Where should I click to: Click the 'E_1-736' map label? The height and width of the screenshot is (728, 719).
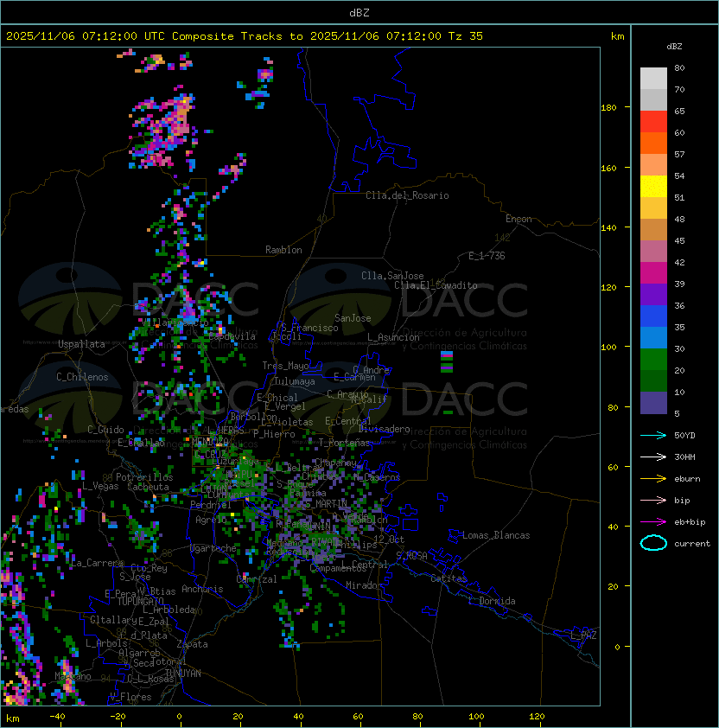[487, 256]
